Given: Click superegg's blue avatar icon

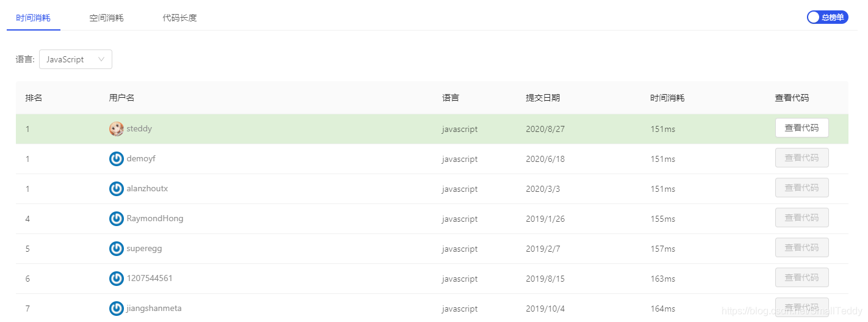Looking at the screenshot, I should click(x=116, y=249).
